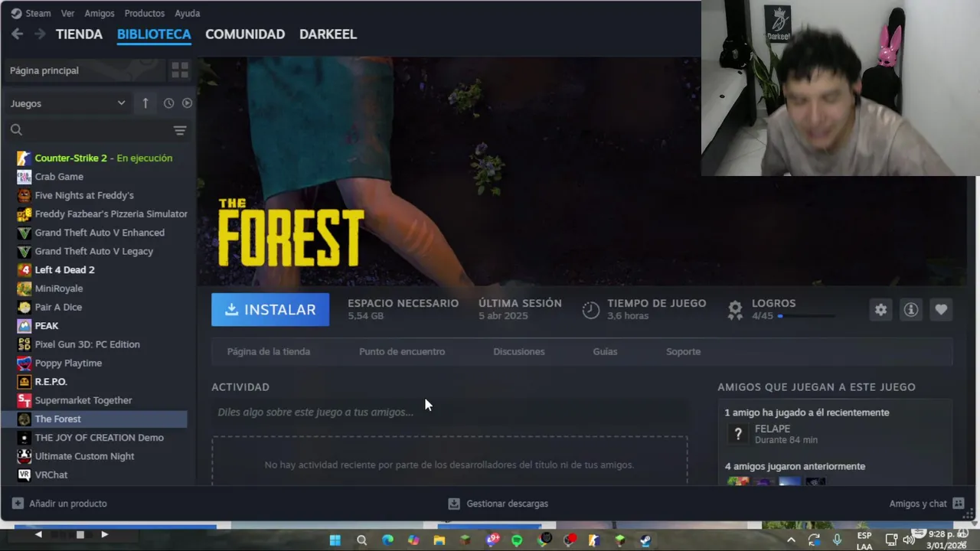
Task: Open The Forest game info icon
Action: coord(911,310)
